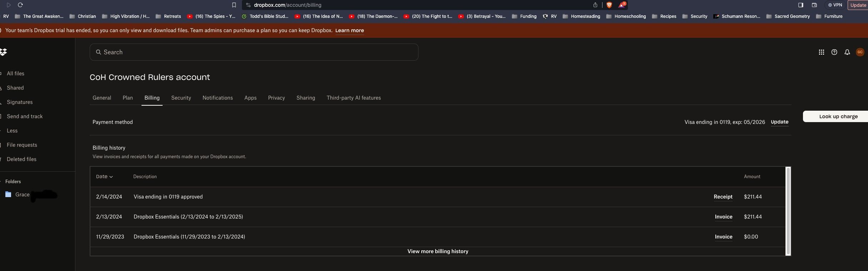Open Send and track in sidebar

click(x=25, y=116)
